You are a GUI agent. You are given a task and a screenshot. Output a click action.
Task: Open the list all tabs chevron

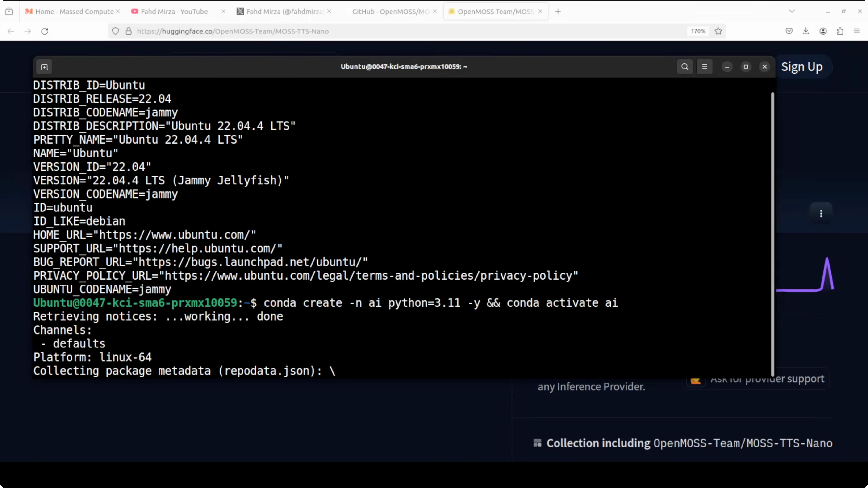[792, 11]
